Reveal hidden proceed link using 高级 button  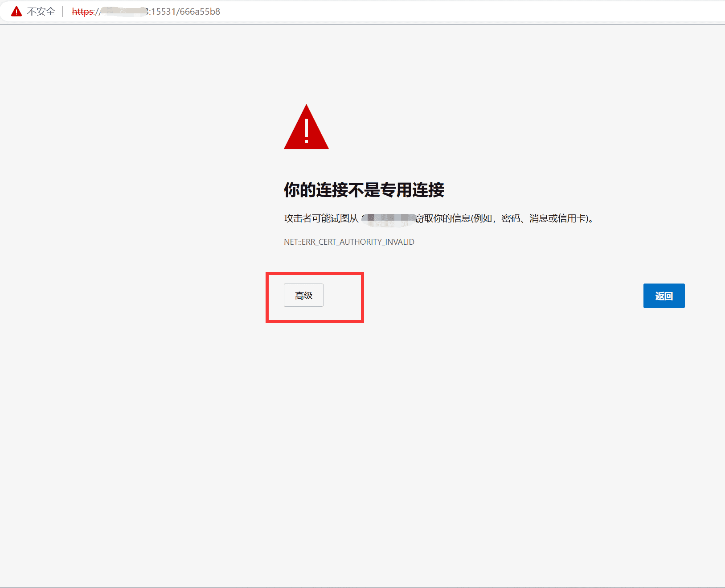(x=303, y=295)
